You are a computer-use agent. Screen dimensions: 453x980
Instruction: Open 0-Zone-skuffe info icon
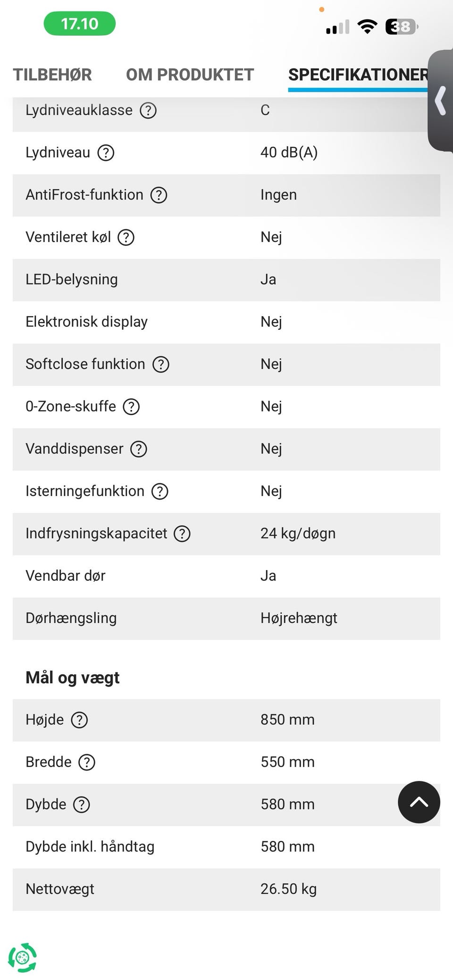[x=131, y=407]
